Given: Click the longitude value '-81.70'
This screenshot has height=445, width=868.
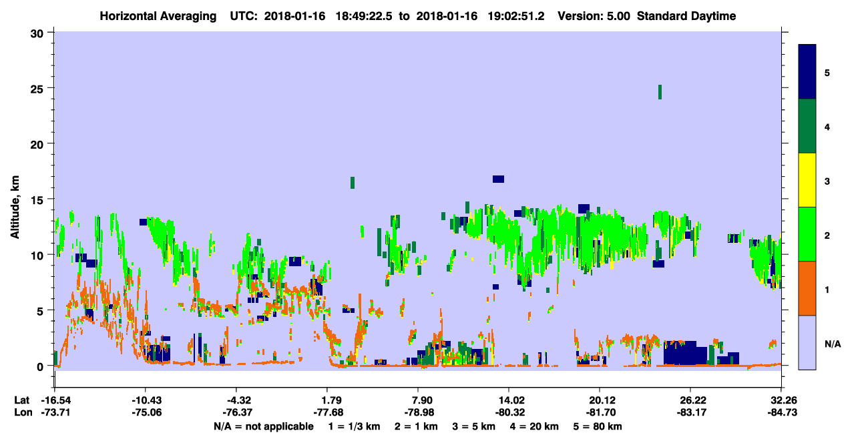Looking at the screenshot, I should [600, 412].
